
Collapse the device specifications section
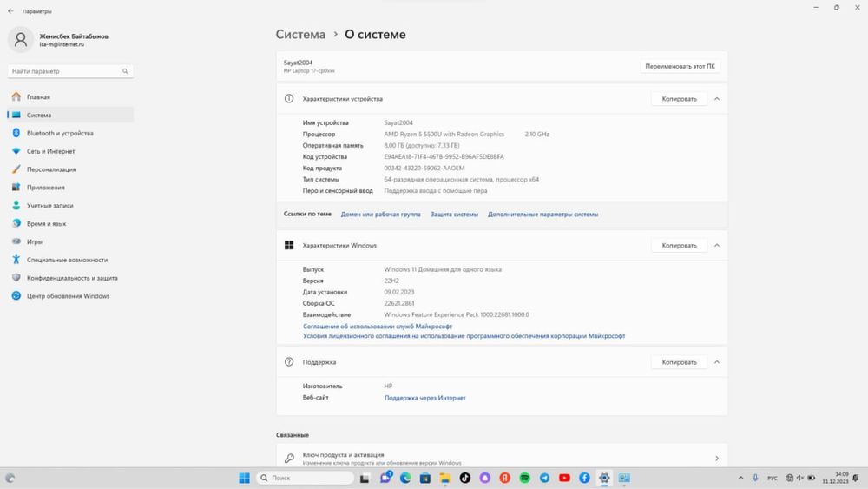(716, 99)
